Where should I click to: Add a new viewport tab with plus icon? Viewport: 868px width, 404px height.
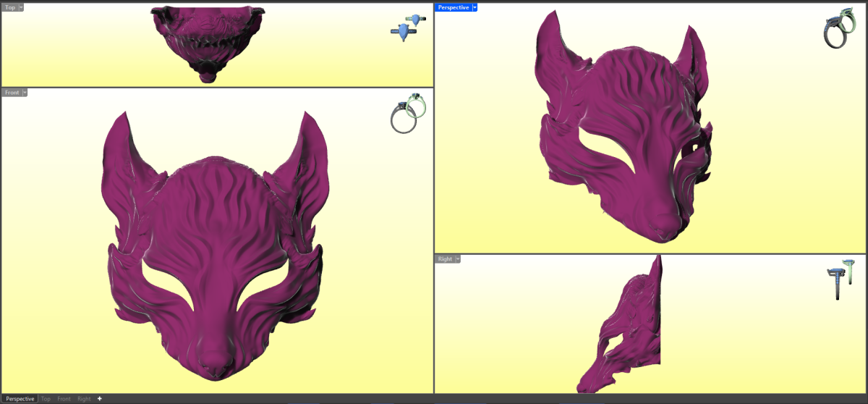pos(100,399)
